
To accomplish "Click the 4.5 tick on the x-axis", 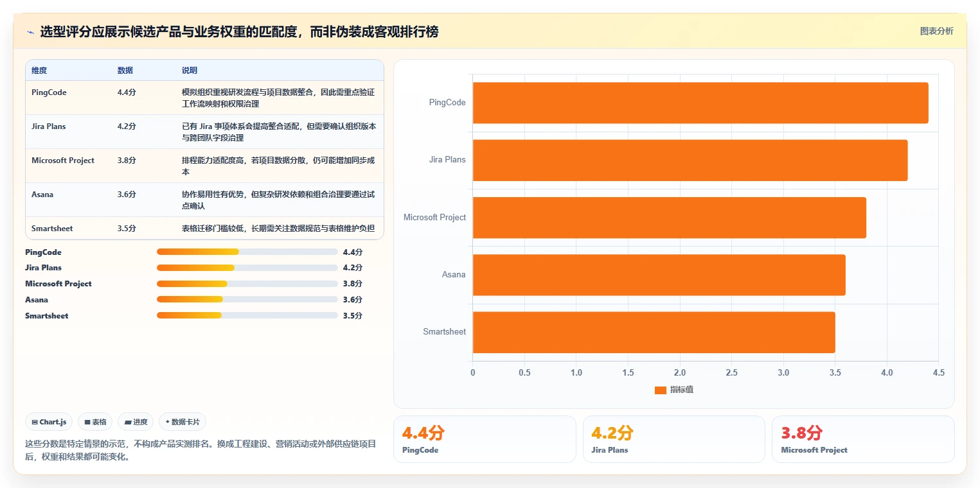I will 938,372.
